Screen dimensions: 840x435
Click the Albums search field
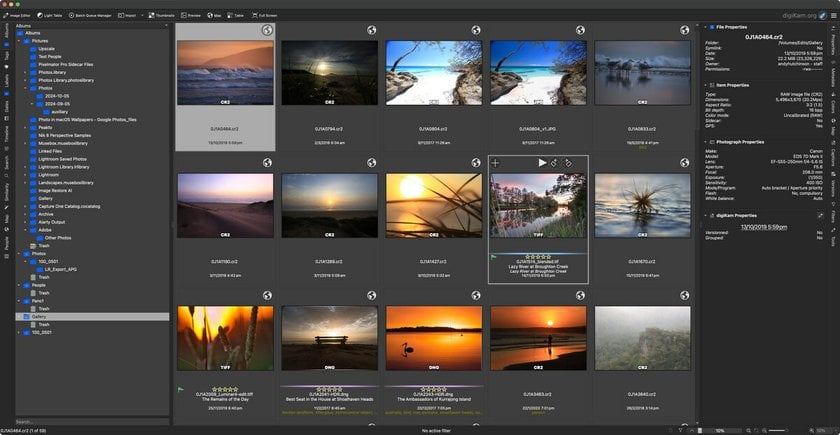[92, 422]
